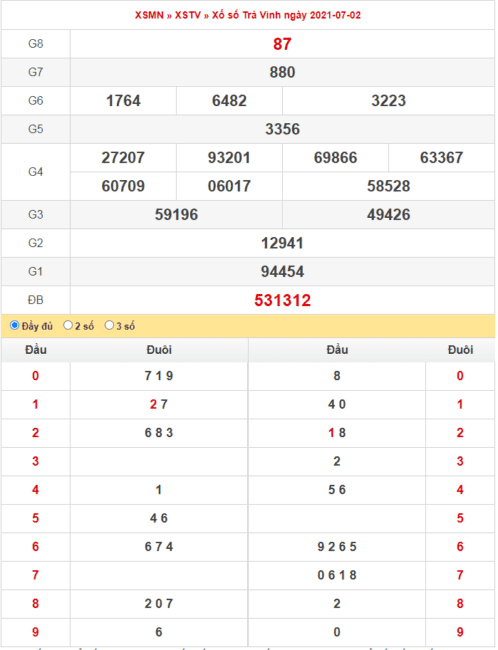
Task: Click the G6 number 1764
Action: [123, 101]
